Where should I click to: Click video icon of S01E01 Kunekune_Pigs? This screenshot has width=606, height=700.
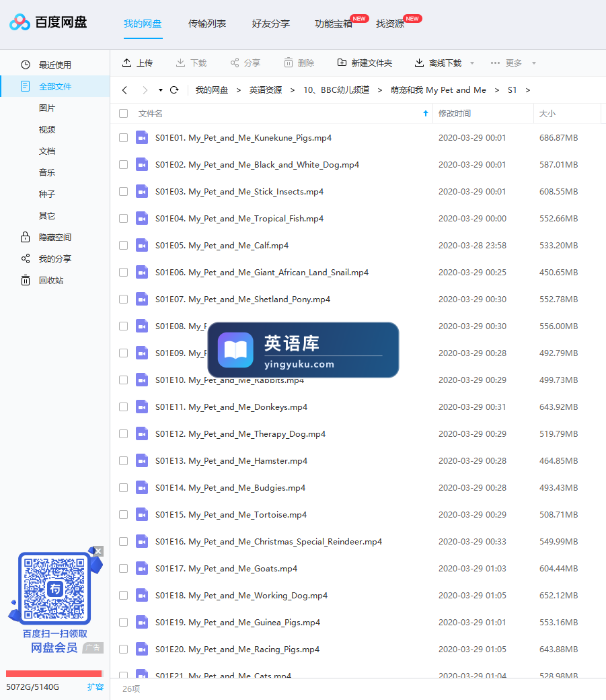(x=142, y=137)
